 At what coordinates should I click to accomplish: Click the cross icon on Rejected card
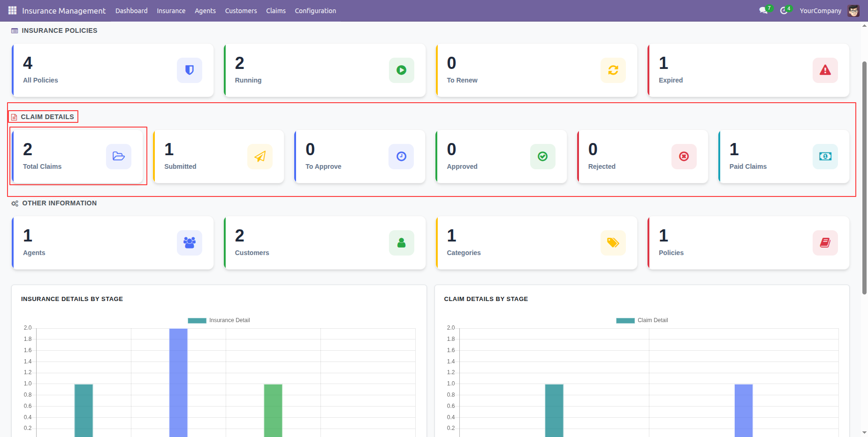pyautogui.click(x=684, y=157)
